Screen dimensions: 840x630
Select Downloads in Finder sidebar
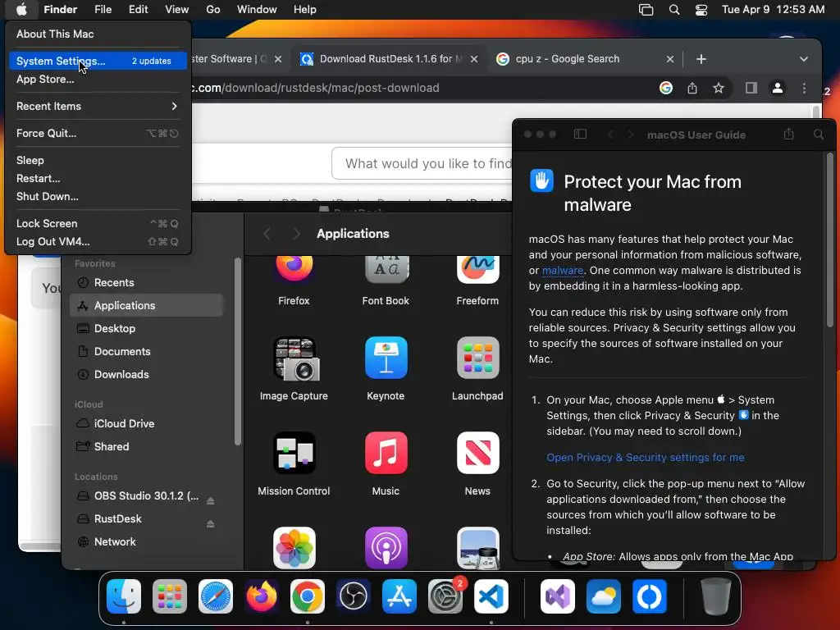pos(146,374)
